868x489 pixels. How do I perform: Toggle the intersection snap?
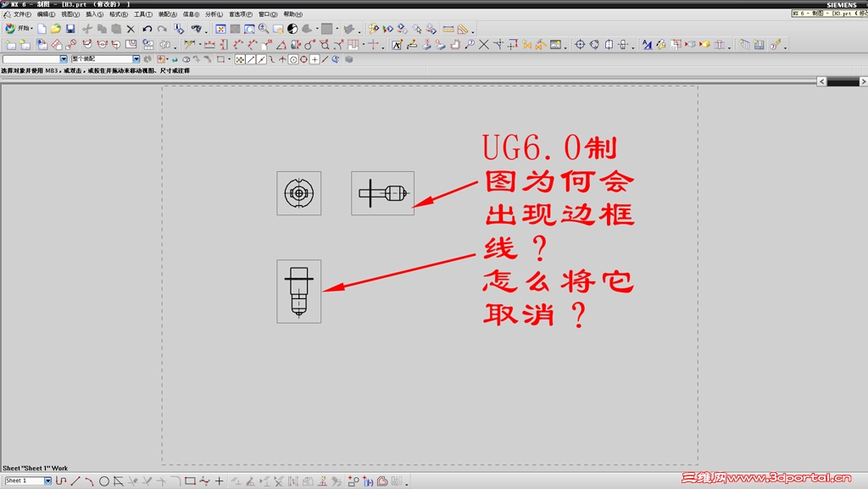click(x=282, y=59)
